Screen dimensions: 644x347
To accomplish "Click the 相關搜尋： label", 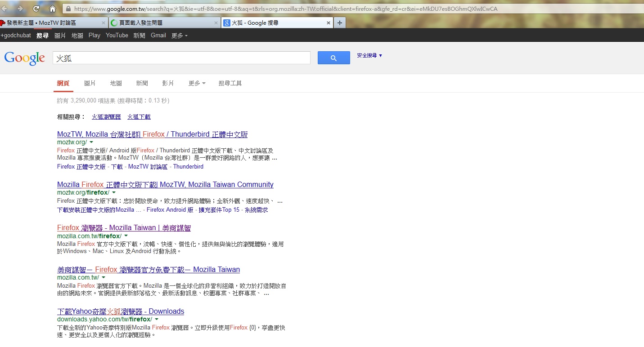I will pyautogui.click(x=72, y=117).
